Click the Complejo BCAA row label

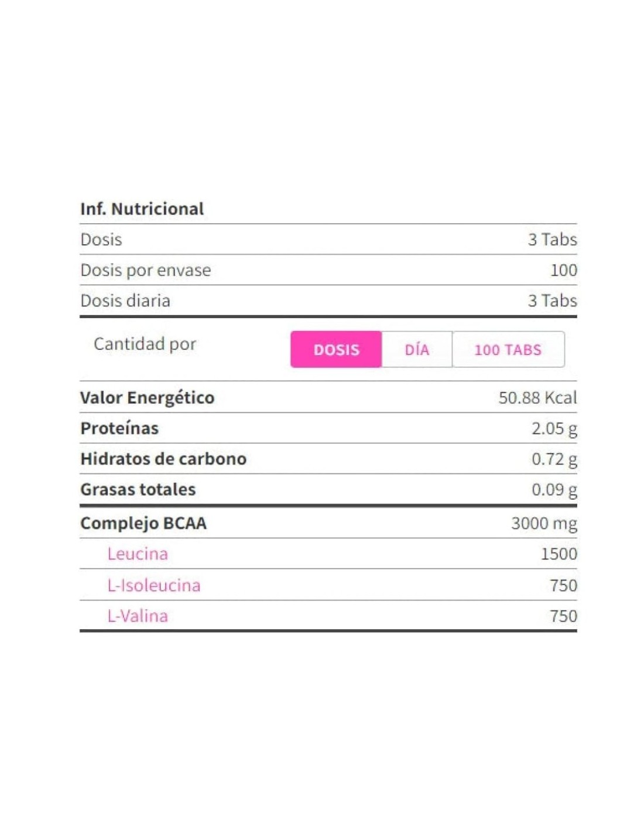143,523
